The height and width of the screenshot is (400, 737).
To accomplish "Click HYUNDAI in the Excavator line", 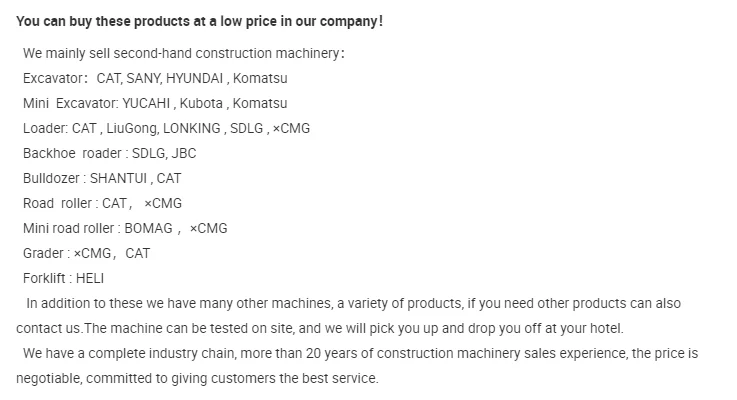I will pos(195,78).
